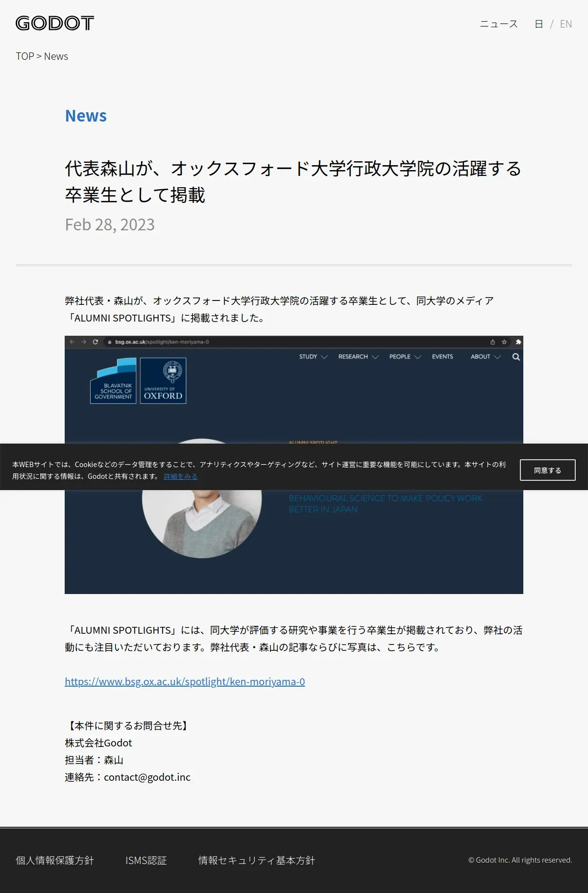The width and height of the screenshot is (588, 893).
Task: Click the article headline about Oxford alumni
Action: [x=293, y=182]
